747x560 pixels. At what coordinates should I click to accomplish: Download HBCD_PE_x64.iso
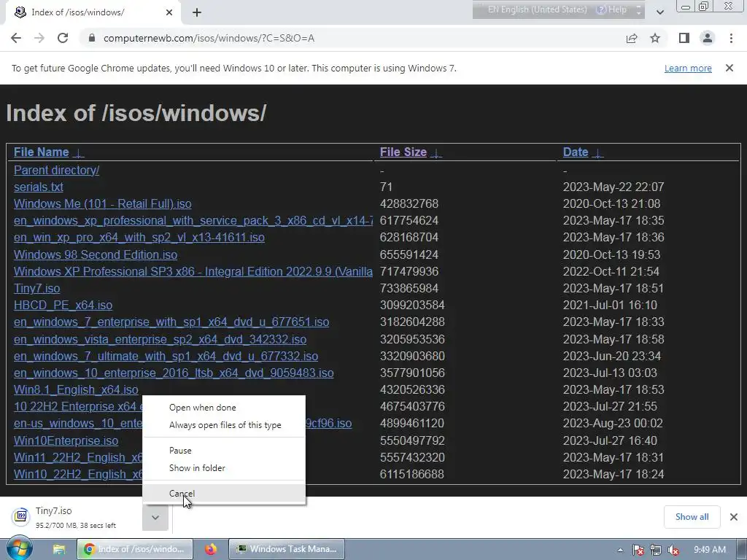pos(63,306)
